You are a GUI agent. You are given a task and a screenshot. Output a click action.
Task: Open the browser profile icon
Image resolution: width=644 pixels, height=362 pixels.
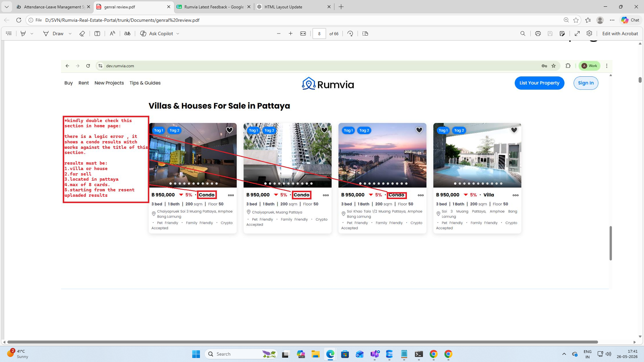600,20
